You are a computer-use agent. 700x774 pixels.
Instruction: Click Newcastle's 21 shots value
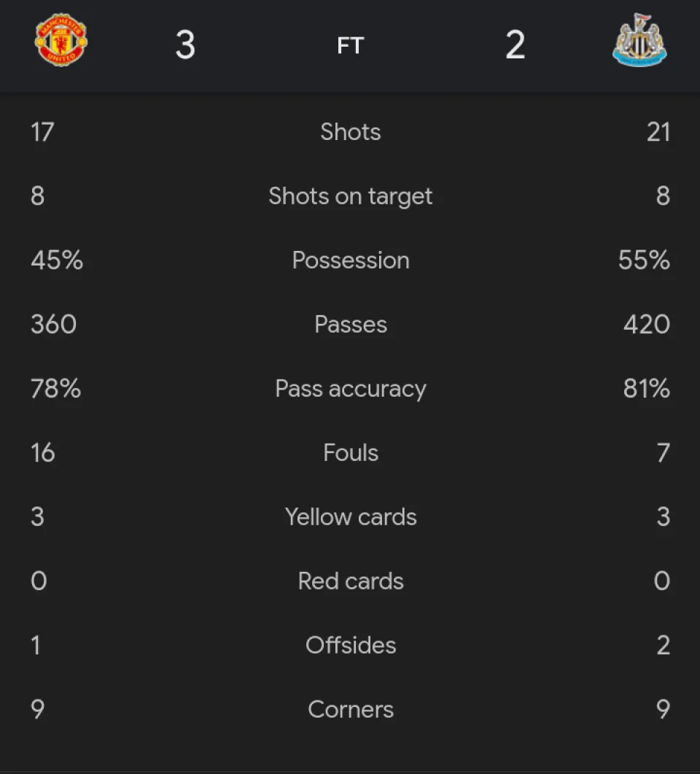[x=658, y=132]
